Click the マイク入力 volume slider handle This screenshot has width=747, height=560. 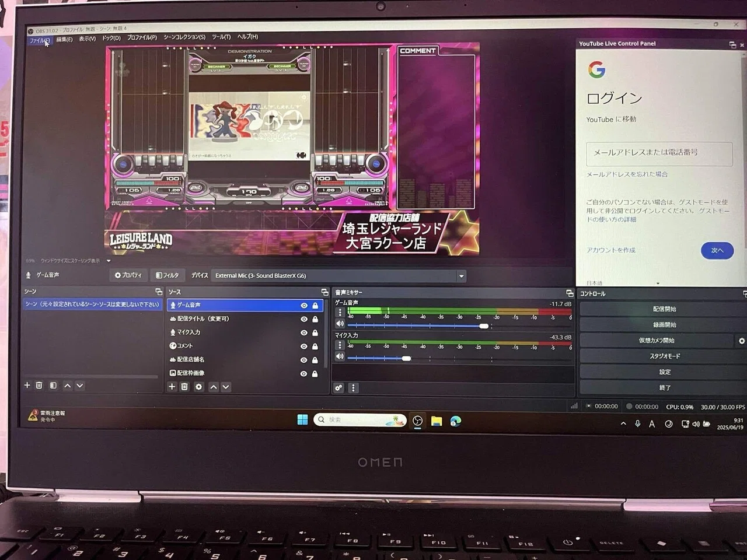[x=406, y=359]
